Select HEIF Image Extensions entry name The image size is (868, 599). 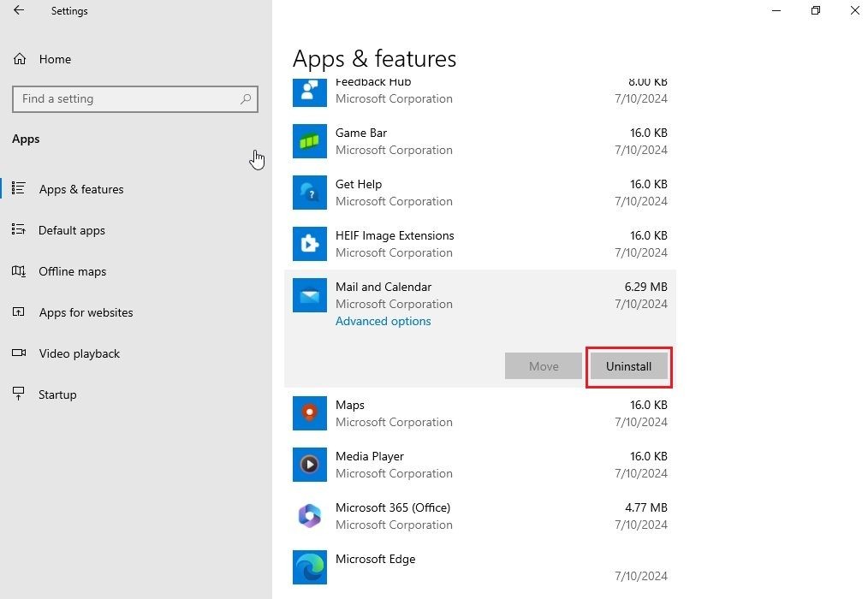[395, 236]
